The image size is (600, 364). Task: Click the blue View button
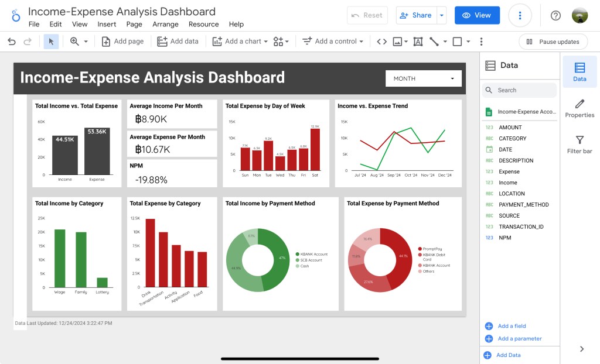(x=476, y=15)
